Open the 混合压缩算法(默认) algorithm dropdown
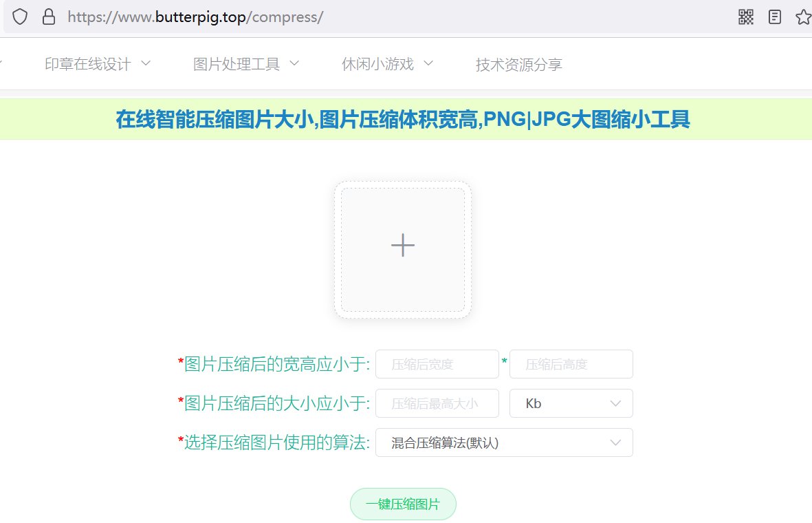This screenshot has height=523, width=812. [504, 442]
